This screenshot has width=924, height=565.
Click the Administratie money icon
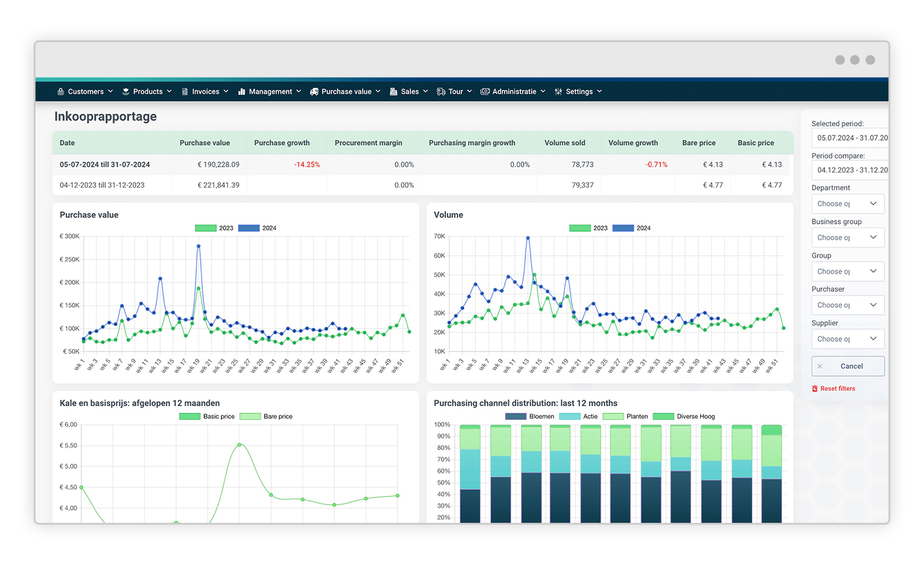[485, 91]
